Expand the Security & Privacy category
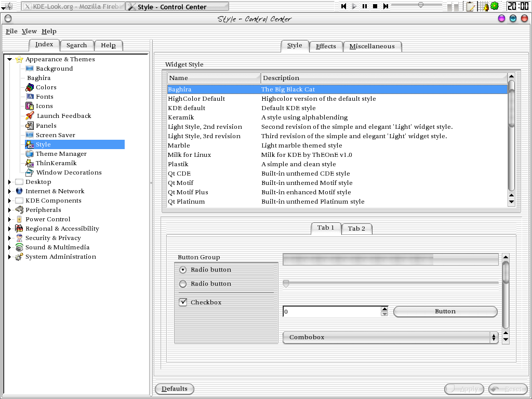Viewport: 532px width, 399px height. (x=9, y=238)
